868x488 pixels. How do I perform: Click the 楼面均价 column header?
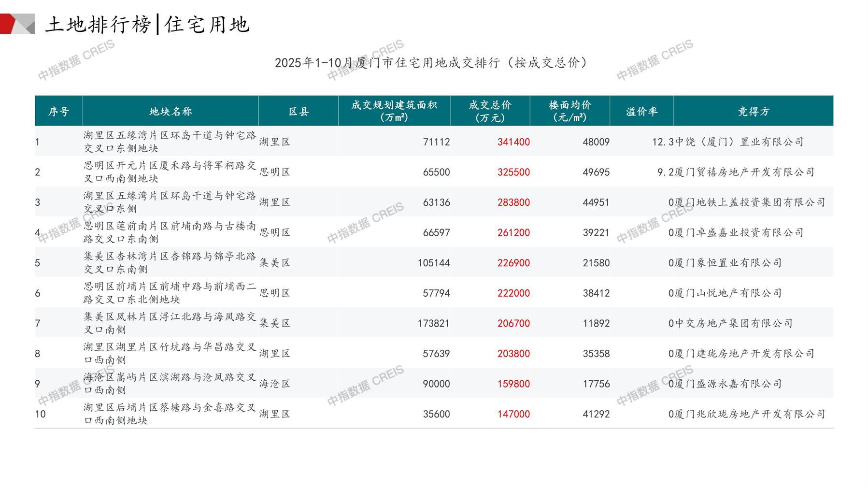click(569, 111)
